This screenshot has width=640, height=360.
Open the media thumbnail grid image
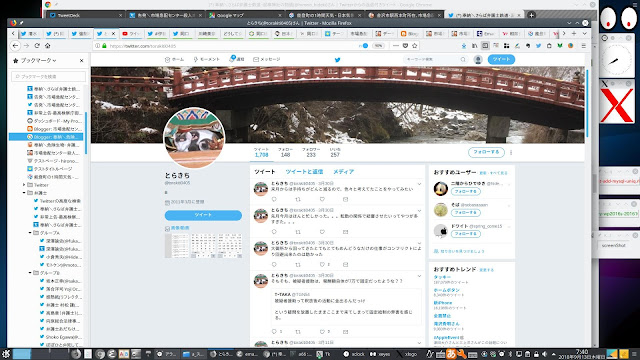click(x=203, y=246)
